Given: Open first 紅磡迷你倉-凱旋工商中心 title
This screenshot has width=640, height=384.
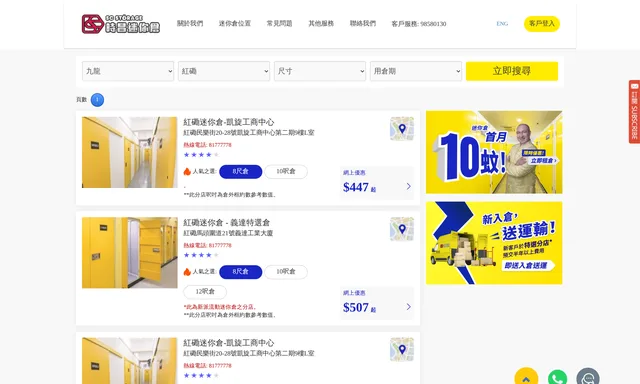Looking at the screenshot, I should [229, 122].
